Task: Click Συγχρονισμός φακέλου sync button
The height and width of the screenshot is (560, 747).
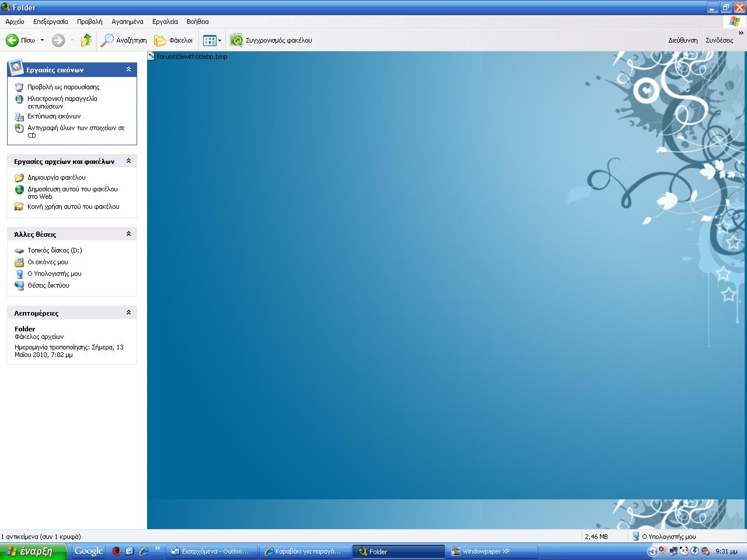Action: [x=271, y=40]
